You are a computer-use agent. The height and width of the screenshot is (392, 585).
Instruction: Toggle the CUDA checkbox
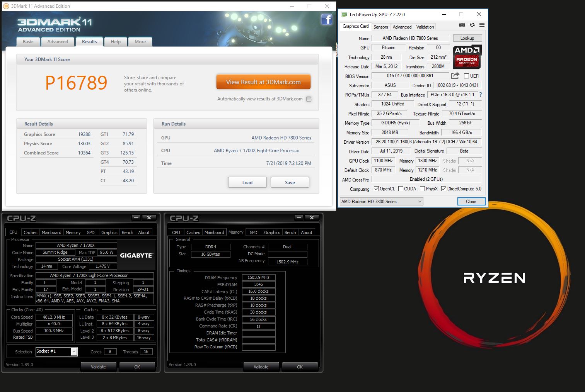tap(401, 189)
